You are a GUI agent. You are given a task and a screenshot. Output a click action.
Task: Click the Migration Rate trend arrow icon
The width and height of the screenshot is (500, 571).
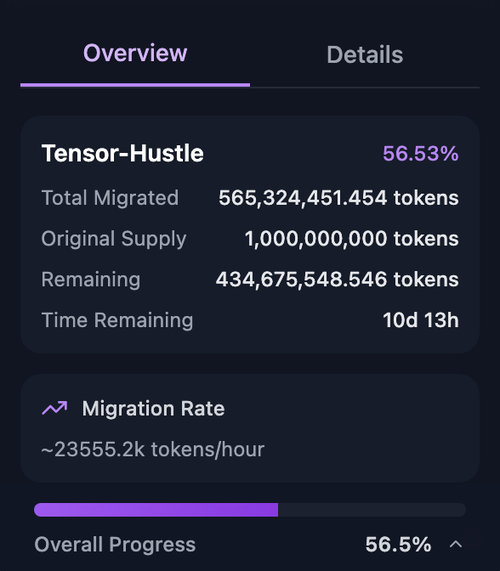[x=55, y=408]
